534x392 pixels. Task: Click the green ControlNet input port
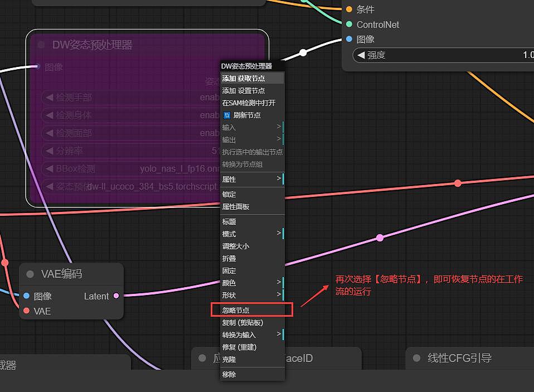349,24
